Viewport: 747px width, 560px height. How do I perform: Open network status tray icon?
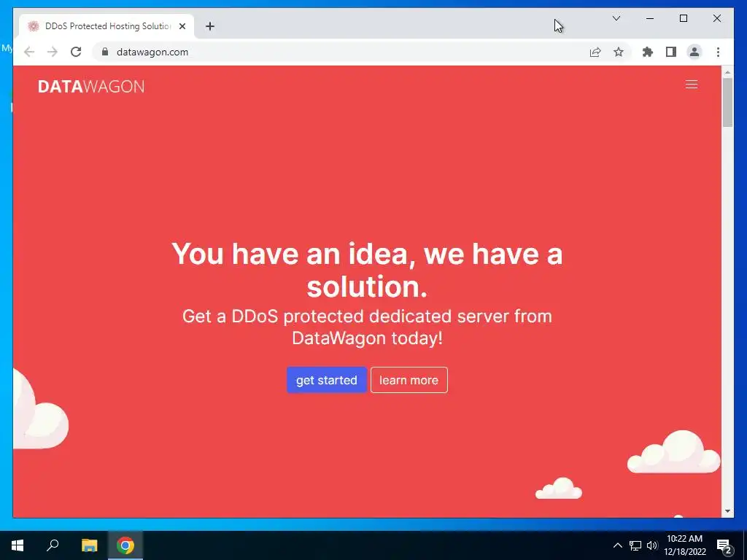(x=635, y=545)
